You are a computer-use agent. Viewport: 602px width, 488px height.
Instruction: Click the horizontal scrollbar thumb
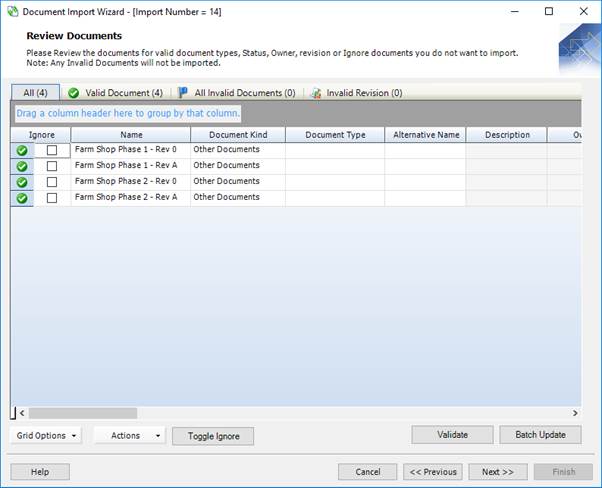click(82, 412)
